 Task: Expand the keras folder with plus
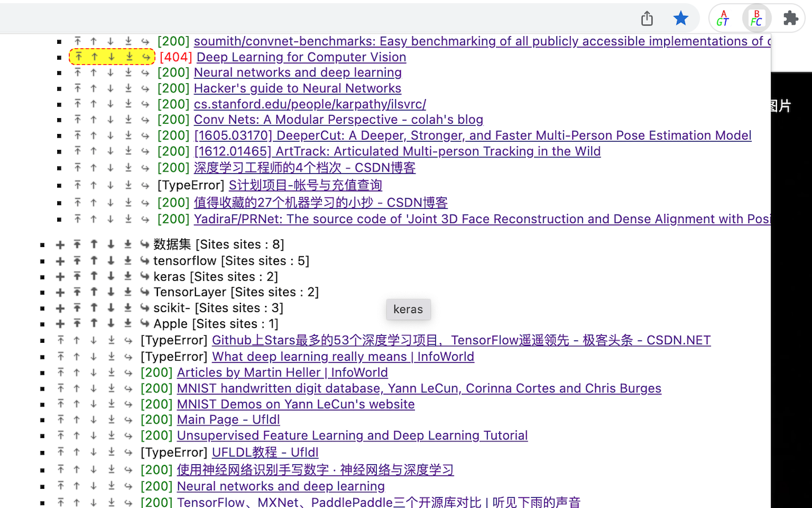pos(60,277)
